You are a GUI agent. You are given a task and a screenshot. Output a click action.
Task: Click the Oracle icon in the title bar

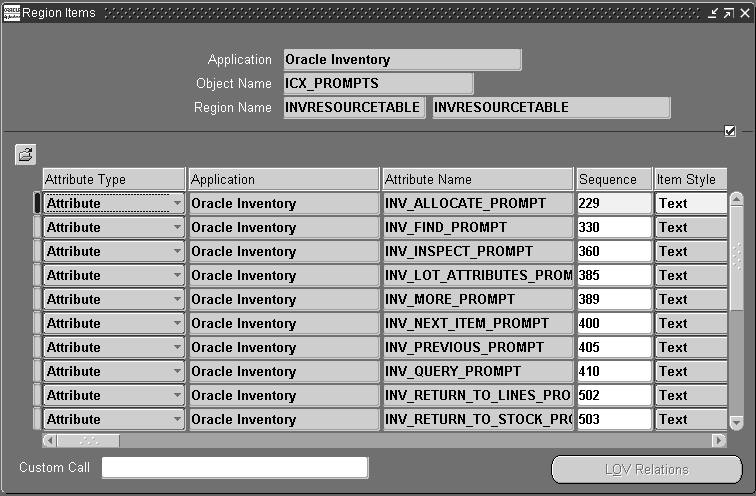pyautogui.click(x=12, y=13)
